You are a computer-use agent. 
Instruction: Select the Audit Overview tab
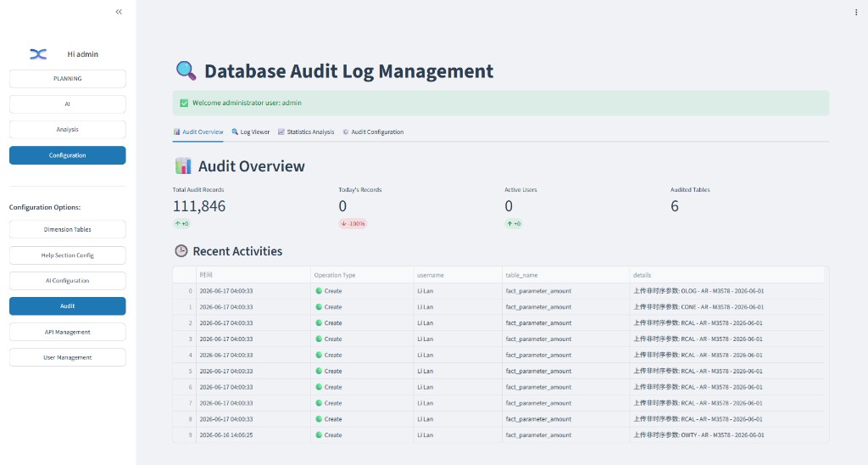point(198,132)
